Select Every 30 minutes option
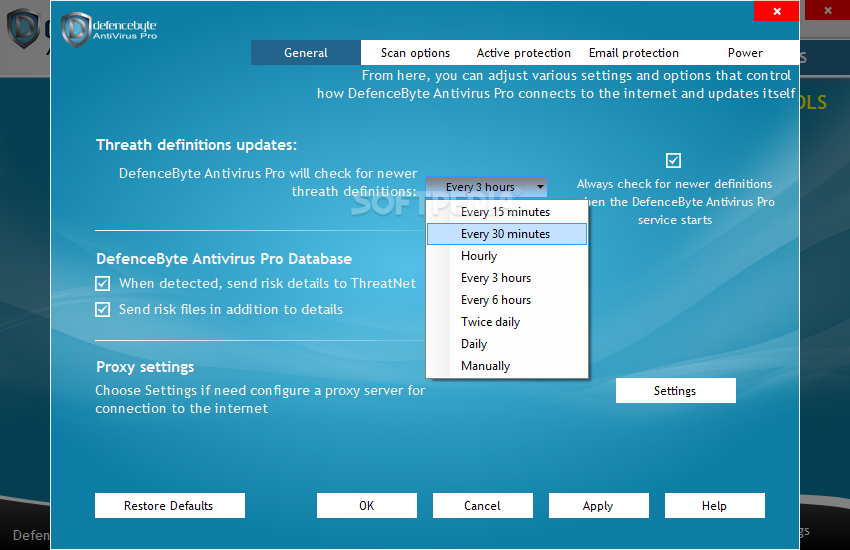This screenshot has width=850, height=550. (507, 234)
